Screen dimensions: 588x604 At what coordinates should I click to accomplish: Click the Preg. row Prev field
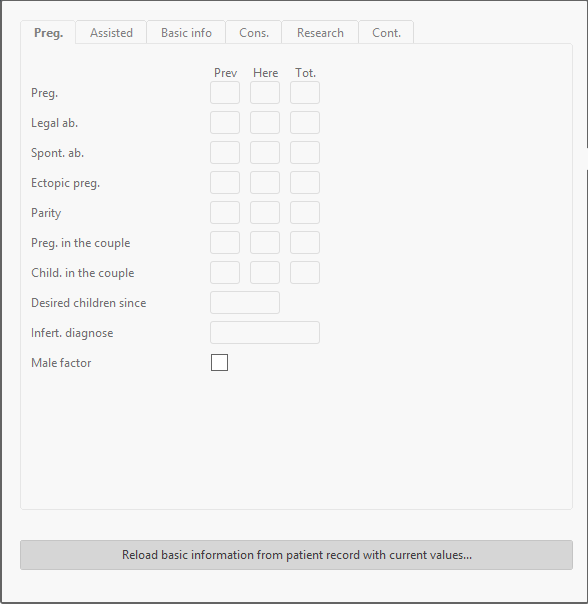pyautogui.click(x=225, y=92)
